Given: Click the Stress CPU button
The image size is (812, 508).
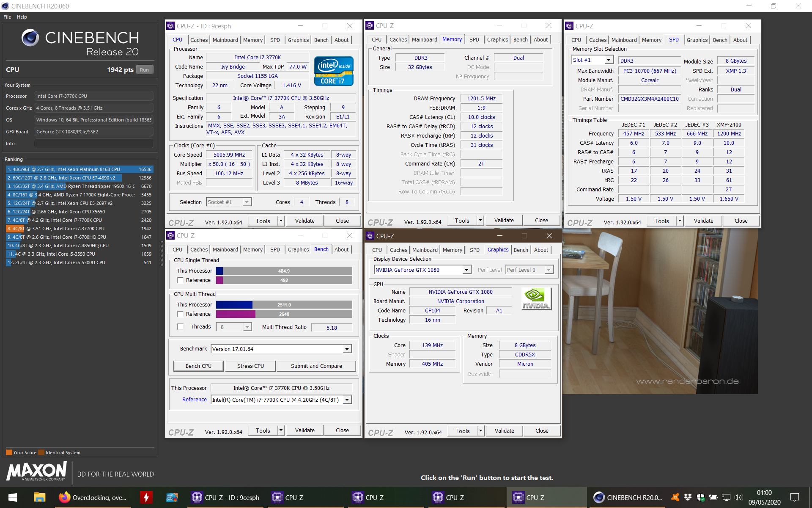Looking at the screenshot, I should tap(250, 366).
